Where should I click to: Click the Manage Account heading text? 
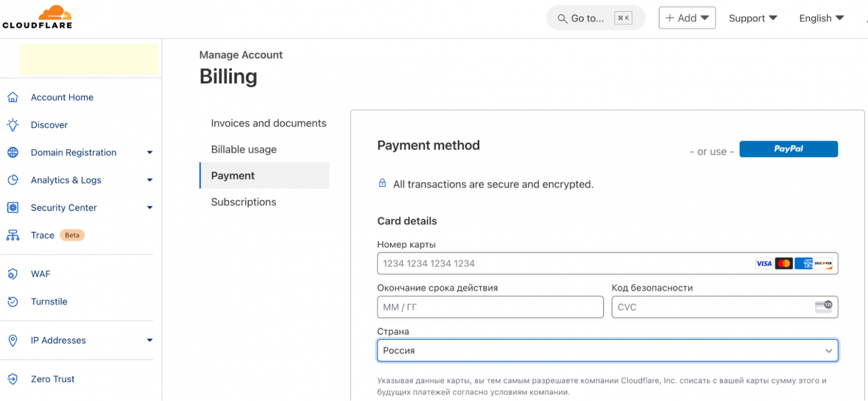pos(241,55)
